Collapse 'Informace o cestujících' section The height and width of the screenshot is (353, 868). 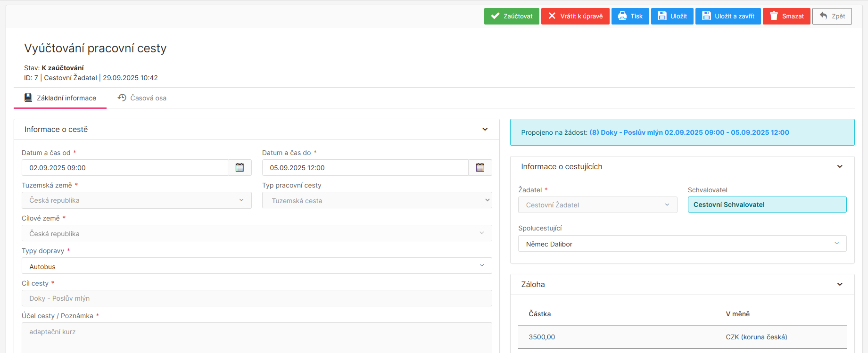point(839,167)
